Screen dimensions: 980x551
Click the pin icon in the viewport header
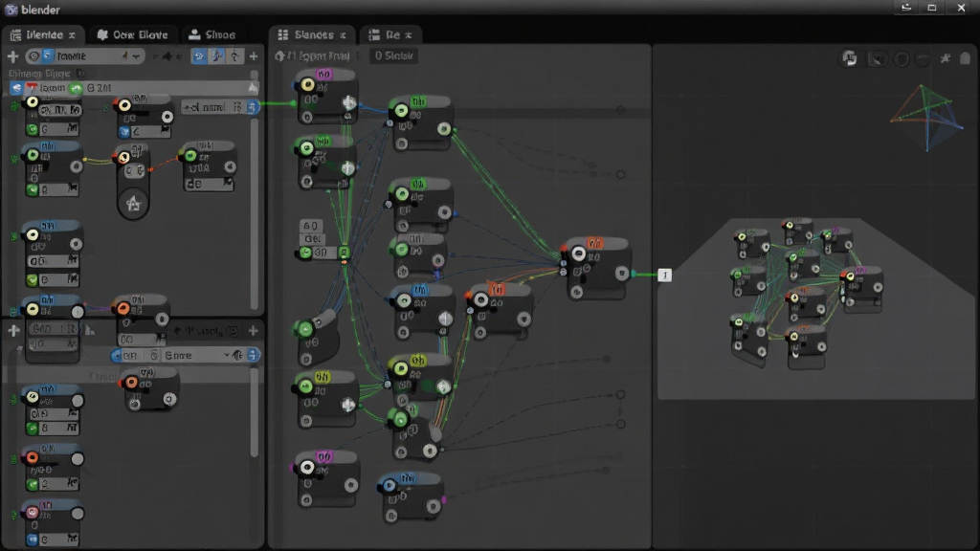946,58
